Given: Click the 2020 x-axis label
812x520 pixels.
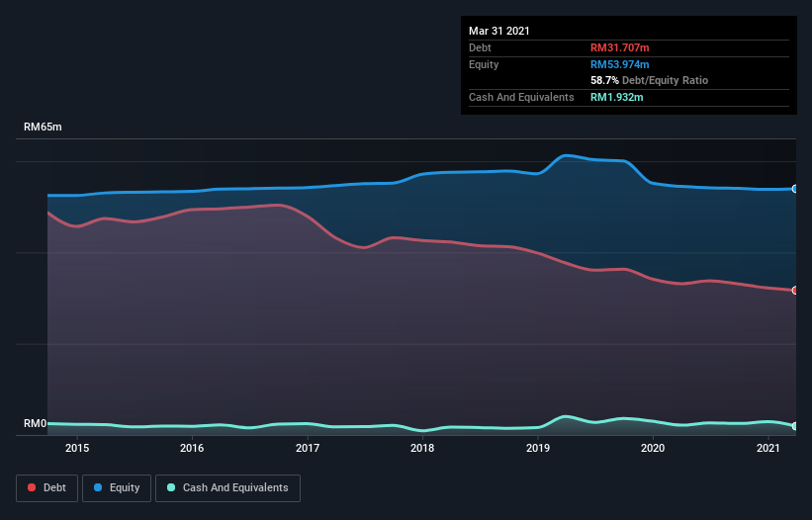Looking at the screenshot, I should click(x=653, y=448).
